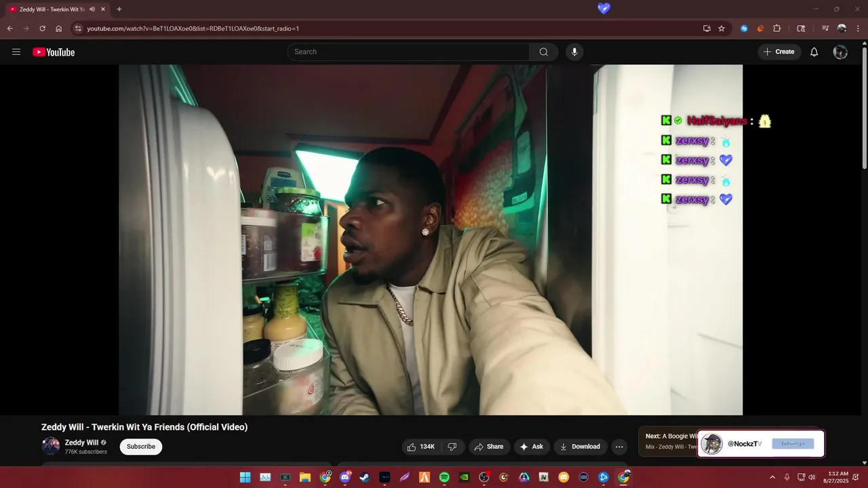This screenshot has height=488, width=868.
Task: Click the page vertical scrollbar
Action: (864, 108)
